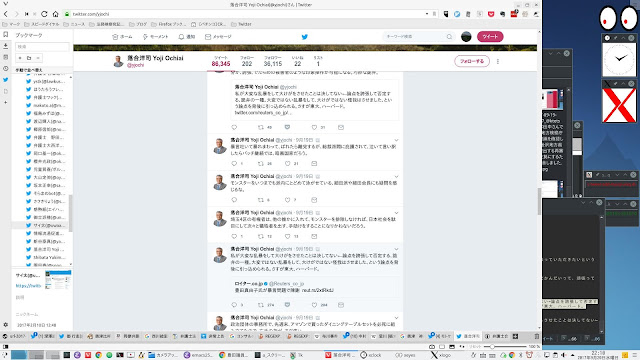This screenshot has height=360, width=640.
Task: Open the マーク bookmark folder
Action: 11,24
